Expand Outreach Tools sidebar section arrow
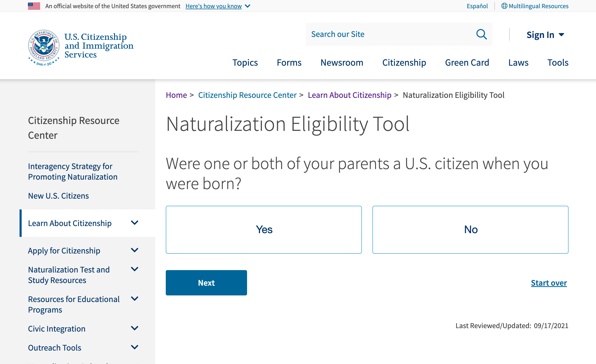The height and width of the screenshot is (364, 596). [x=135, y=347]
